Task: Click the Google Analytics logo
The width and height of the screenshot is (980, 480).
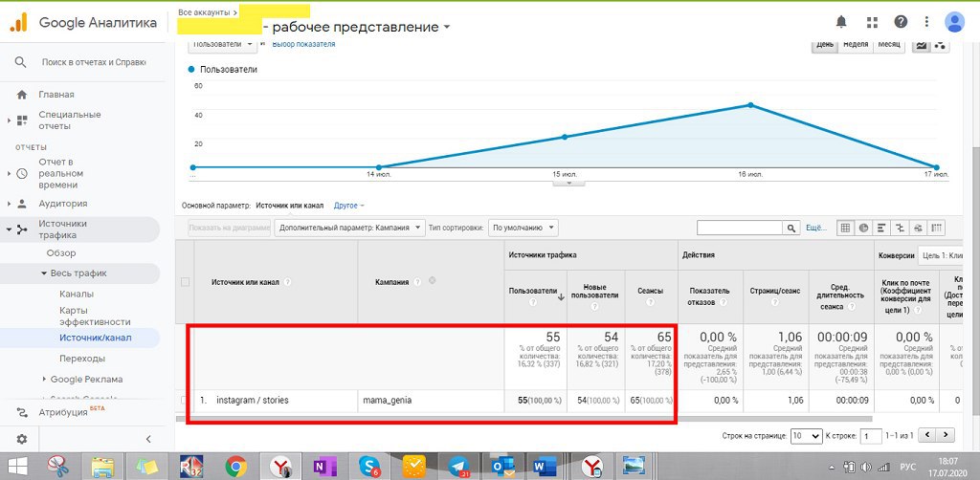Action: coord(19,23)
